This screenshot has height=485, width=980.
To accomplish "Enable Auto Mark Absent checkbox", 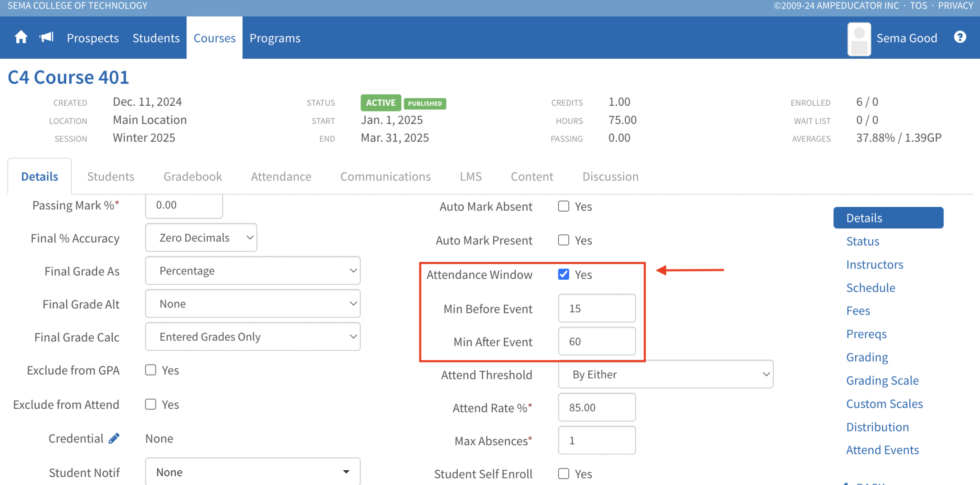I will pos(564,206).
